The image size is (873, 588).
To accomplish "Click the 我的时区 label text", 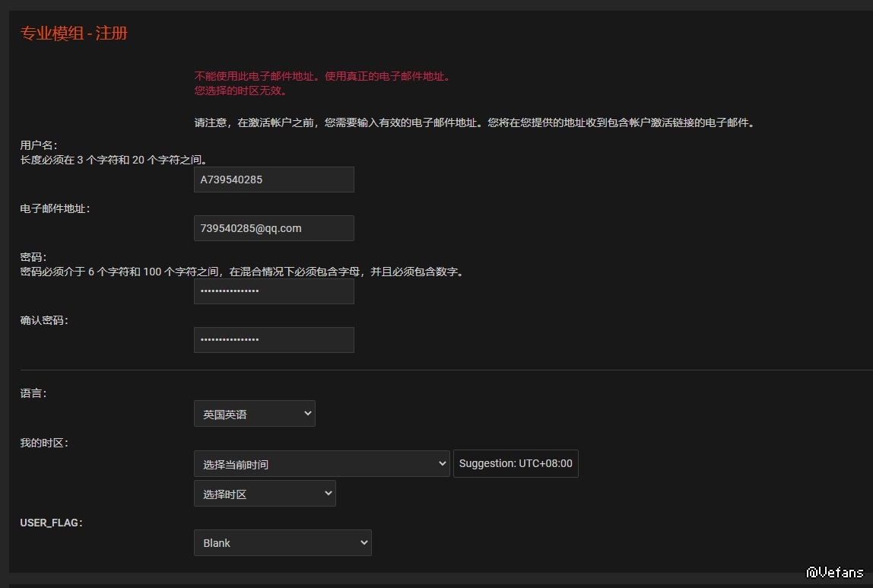I will click(44, 443).
